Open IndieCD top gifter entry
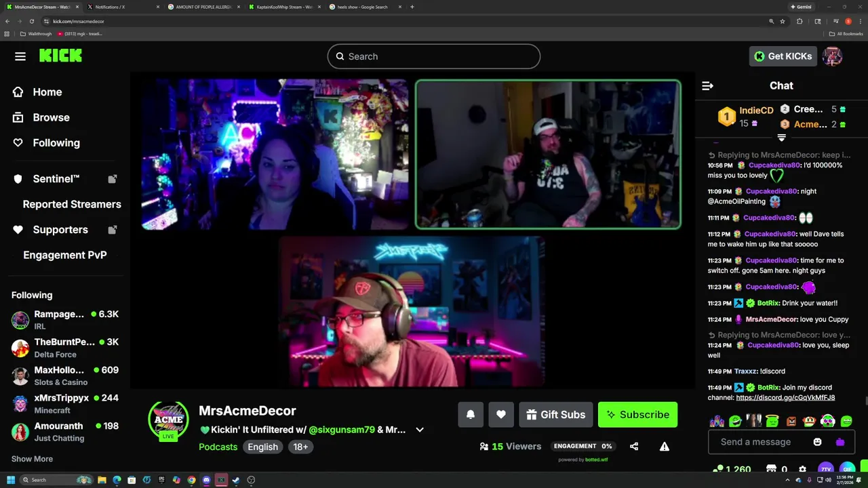The image size is (868, 488). [746, 116]
